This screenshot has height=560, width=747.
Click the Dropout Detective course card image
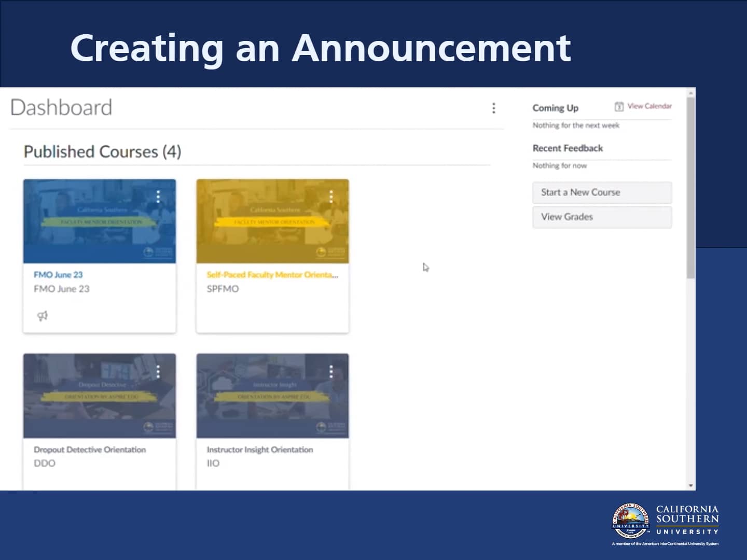pyautogui.click(x=100, y=396)
